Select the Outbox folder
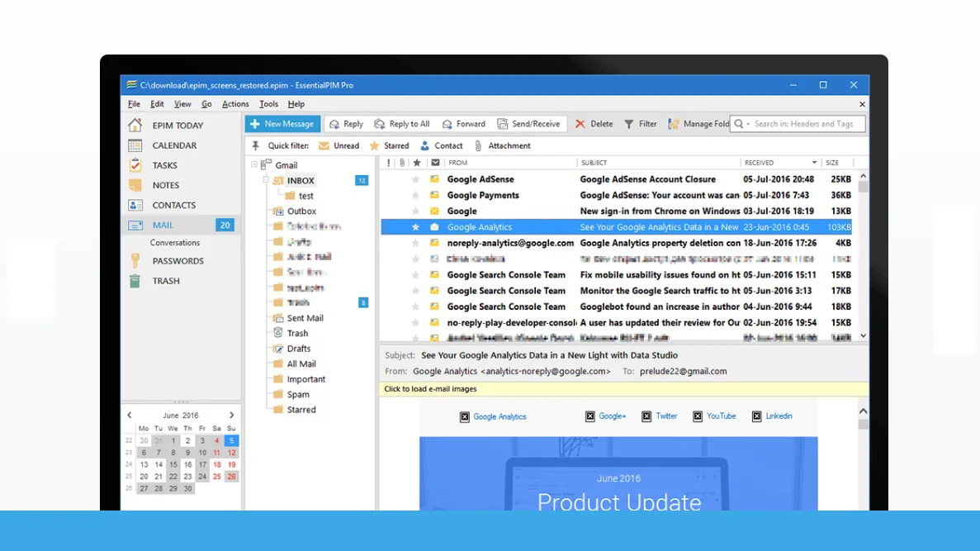 [x=301, y=211]
